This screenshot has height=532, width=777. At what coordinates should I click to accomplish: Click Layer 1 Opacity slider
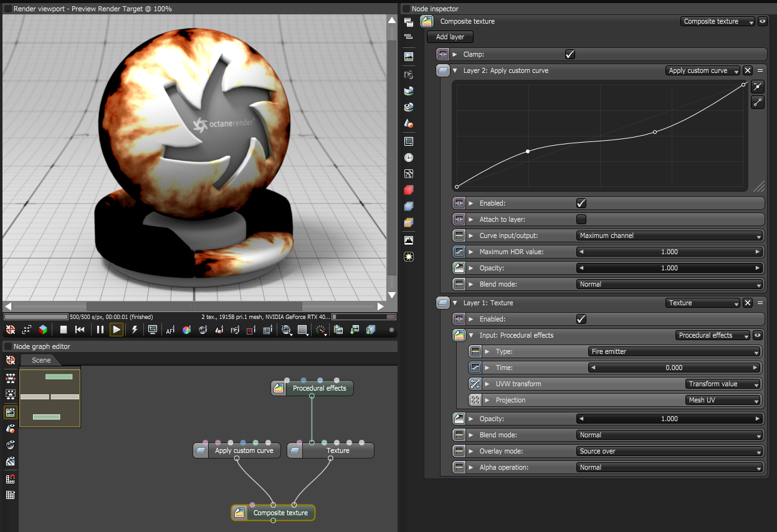670,419
